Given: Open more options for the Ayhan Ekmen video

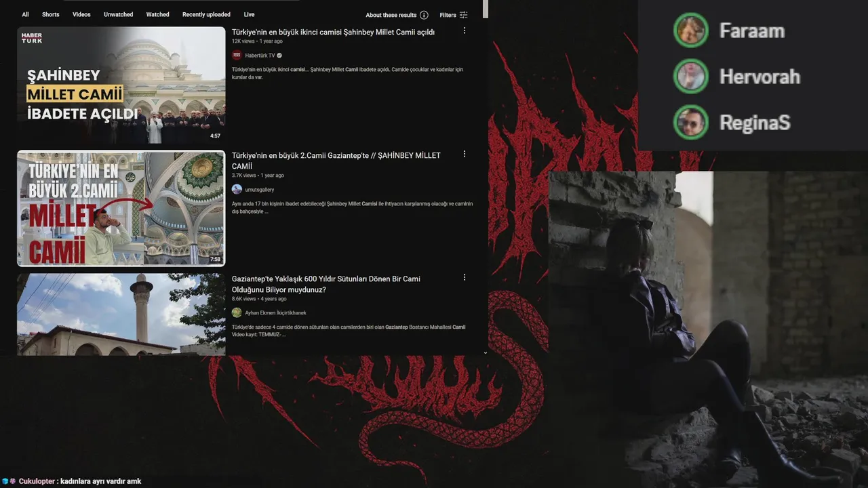Looking at the screenshot, I should pos(465,277).
